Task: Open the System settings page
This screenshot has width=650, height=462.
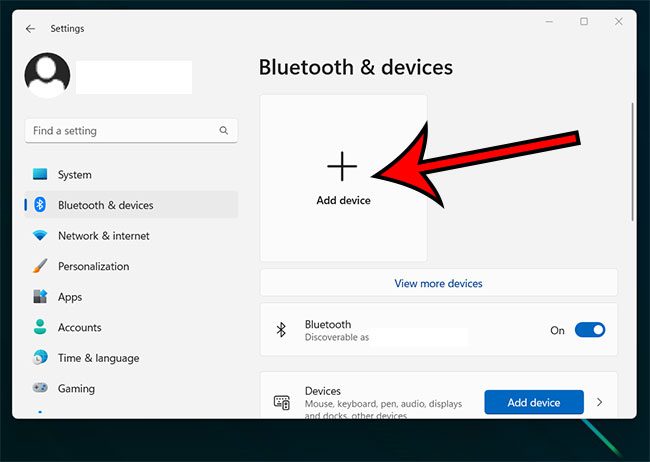Action: coord(75,175)
